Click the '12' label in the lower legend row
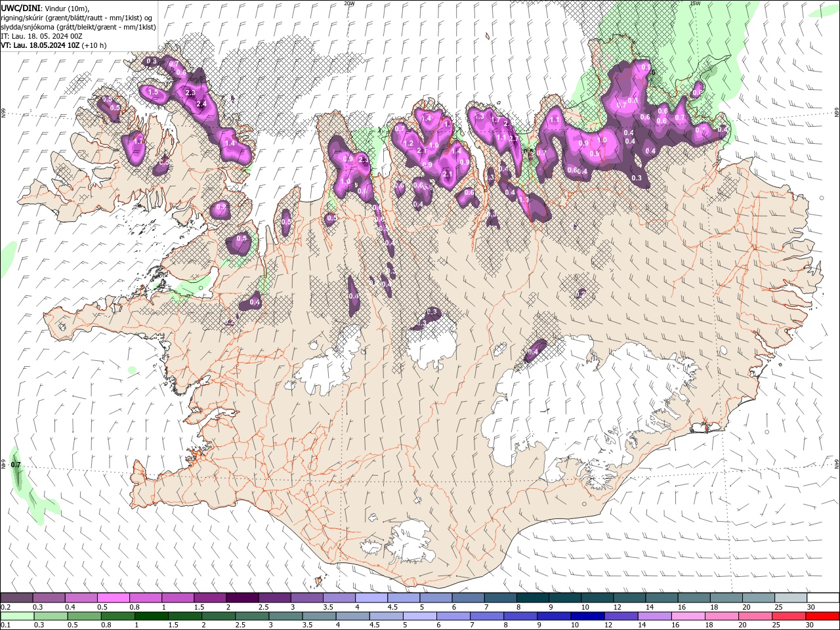The image size is (840, 630). pos(608,625)
